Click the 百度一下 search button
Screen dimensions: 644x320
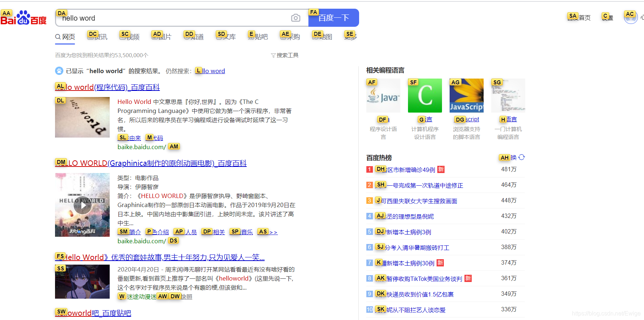[333, 18]
